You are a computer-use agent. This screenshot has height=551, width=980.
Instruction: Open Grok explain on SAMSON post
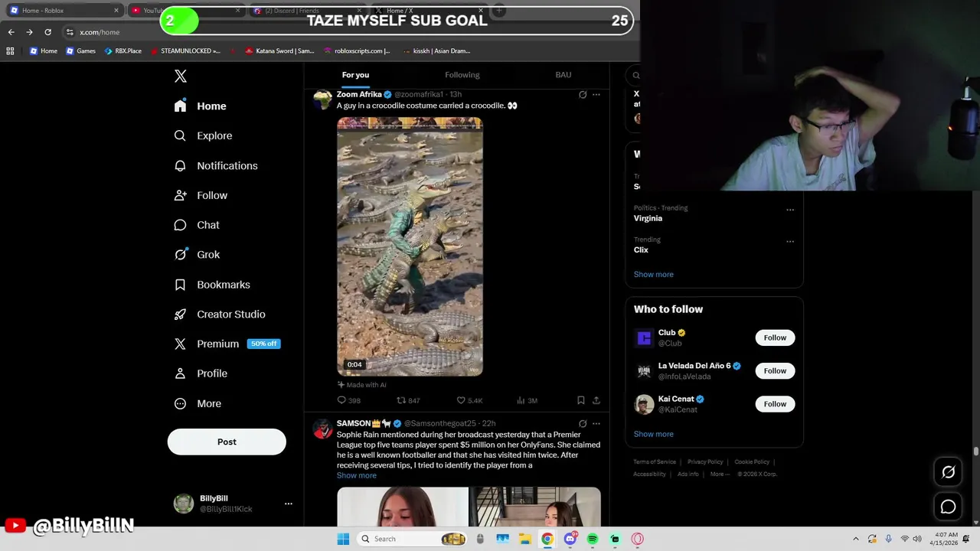click(x=583, y=423)
